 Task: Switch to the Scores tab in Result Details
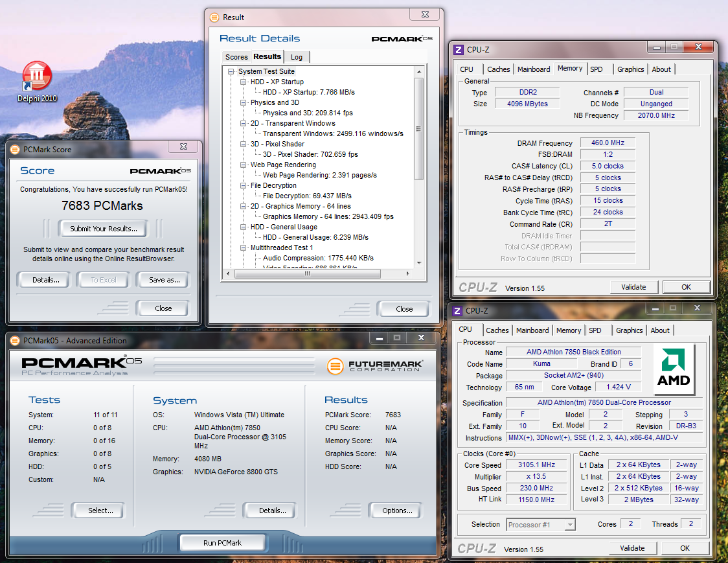[236, 57]
